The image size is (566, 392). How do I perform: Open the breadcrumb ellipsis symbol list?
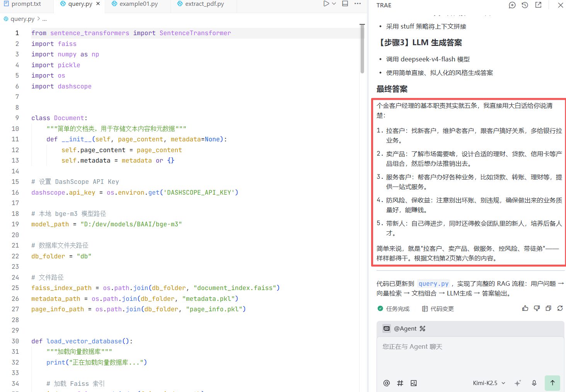pyautogui.click(x=44, y=19)
